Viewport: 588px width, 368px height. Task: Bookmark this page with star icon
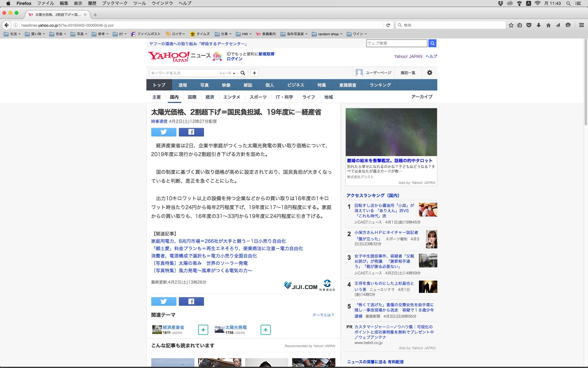[x=511, y=25]
